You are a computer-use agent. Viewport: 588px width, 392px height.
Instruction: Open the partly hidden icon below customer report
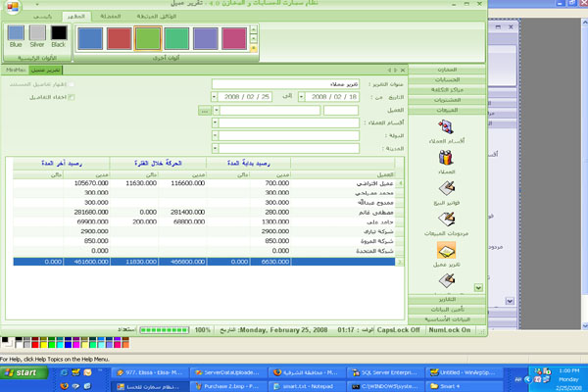coord(446,280)
